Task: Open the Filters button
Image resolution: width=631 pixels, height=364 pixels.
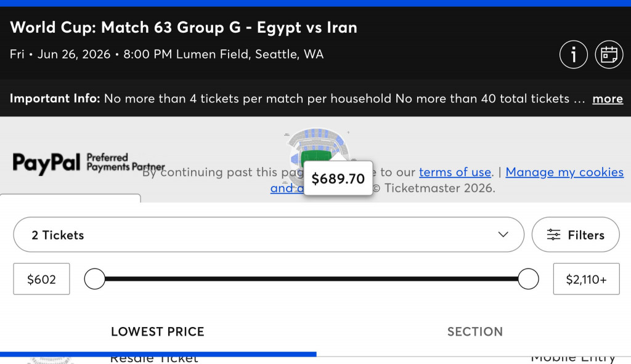Action: [x=576, y=235]
